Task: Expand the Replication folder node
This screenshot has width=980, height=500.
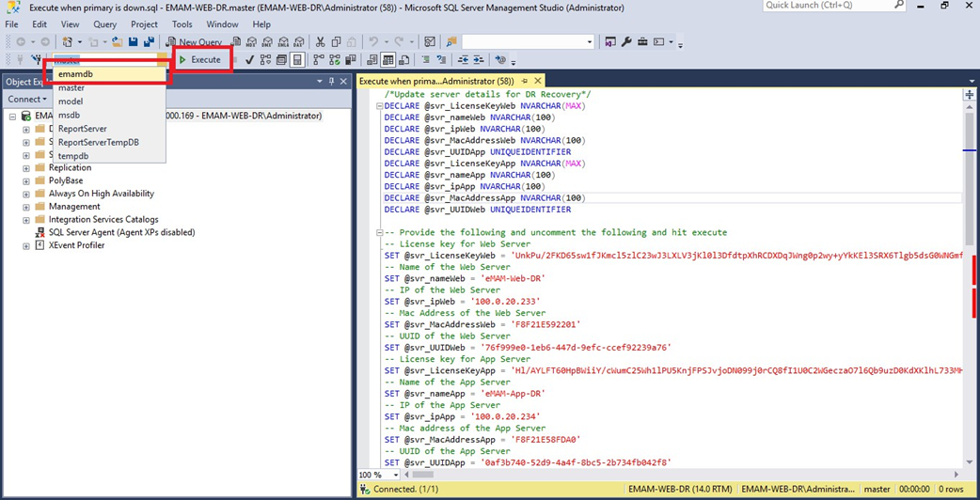Action: (26, 167)
